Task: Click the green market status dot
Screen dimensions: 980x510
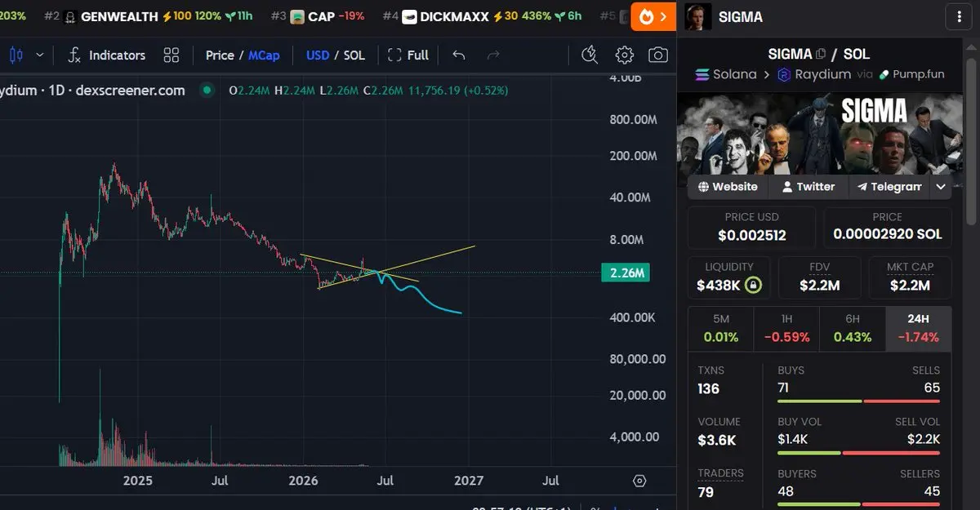Action: (x=207, y=90)
